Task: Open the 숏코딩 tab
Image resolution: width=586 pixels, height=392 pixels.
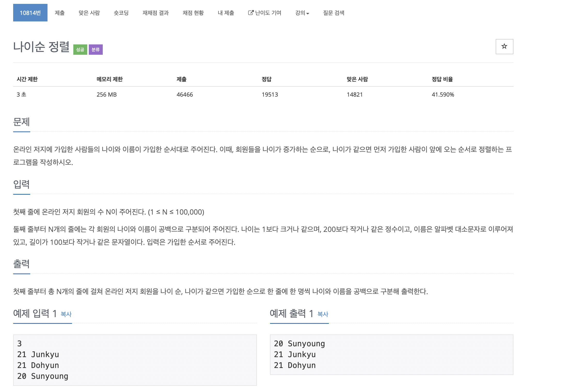Action: point(121,13)
